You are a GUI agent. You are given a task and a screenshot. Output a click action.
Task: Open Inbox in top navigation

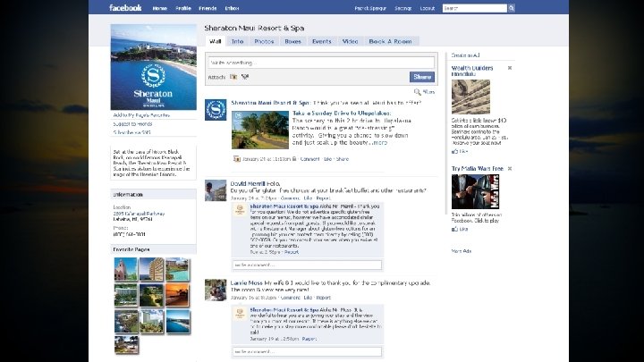click(x=232, y=8)
